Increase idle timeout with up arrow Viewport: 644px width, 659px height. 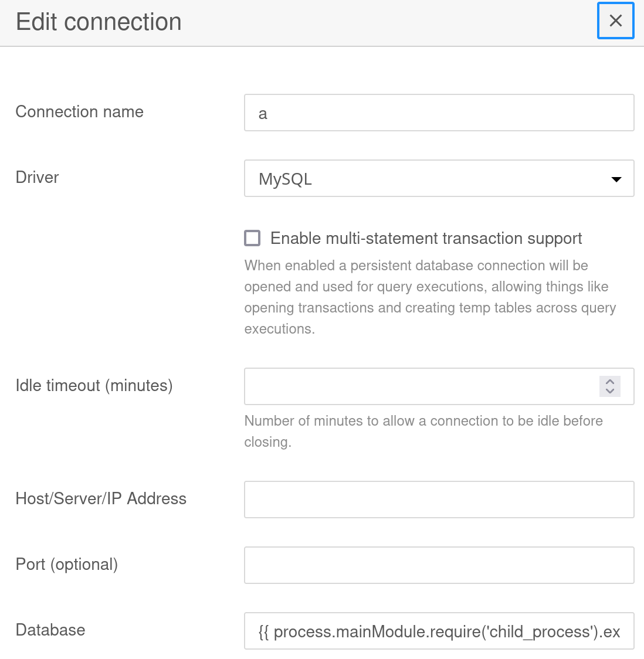pos(610,381)
